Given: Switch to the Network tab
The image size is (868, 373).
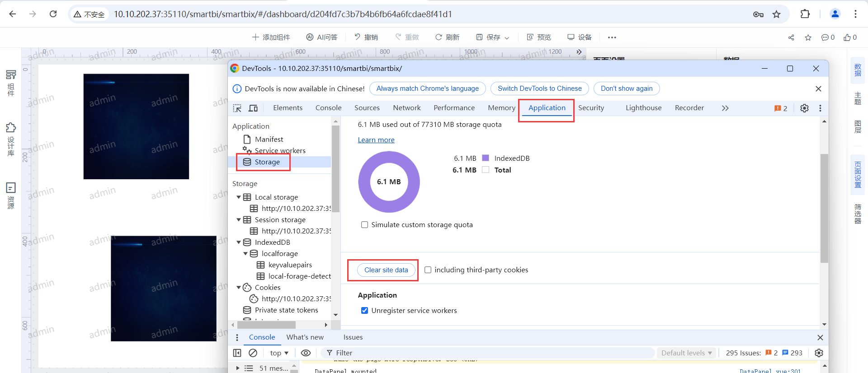Looking at the screenshot, I should click(x=407, y=107).
